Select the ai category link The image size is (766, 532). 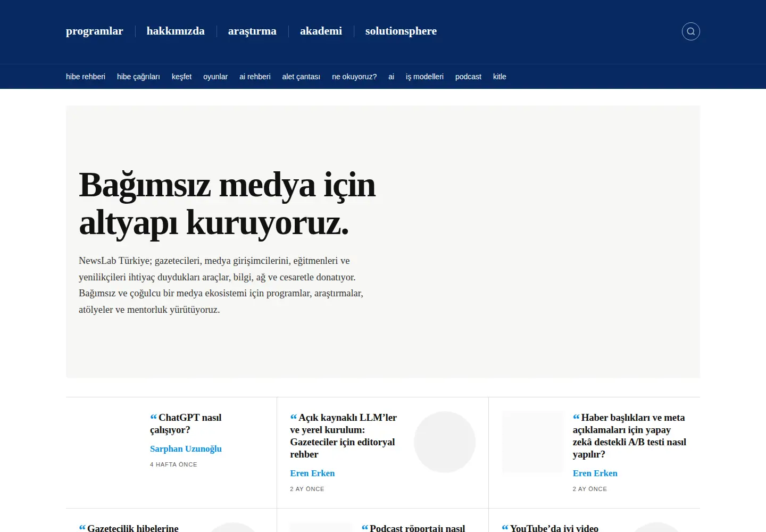(x=391, y=77)
